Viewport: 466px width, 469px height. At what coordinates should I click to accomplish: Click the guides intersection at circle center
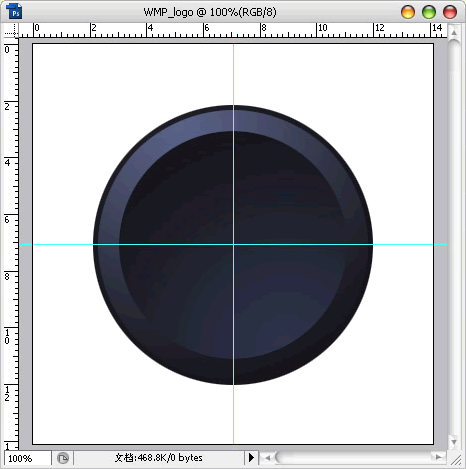click(233, 244)
